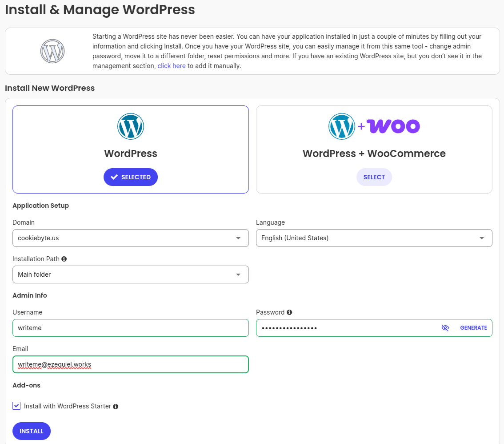The image size is (504, 444).
Task: Follow the "click here" link
Action: click(x=172, y=66)
